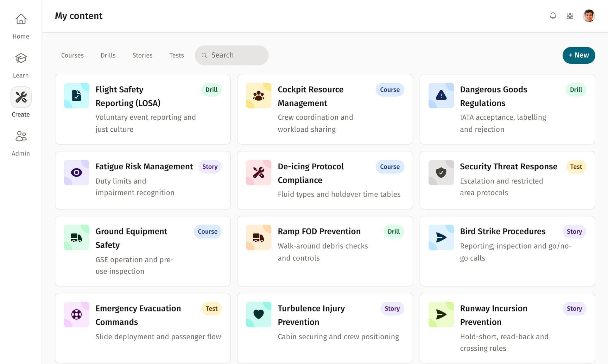
Task: Click the heart icon on Turbulence Injury Prevention
Action: pos(258,314)
